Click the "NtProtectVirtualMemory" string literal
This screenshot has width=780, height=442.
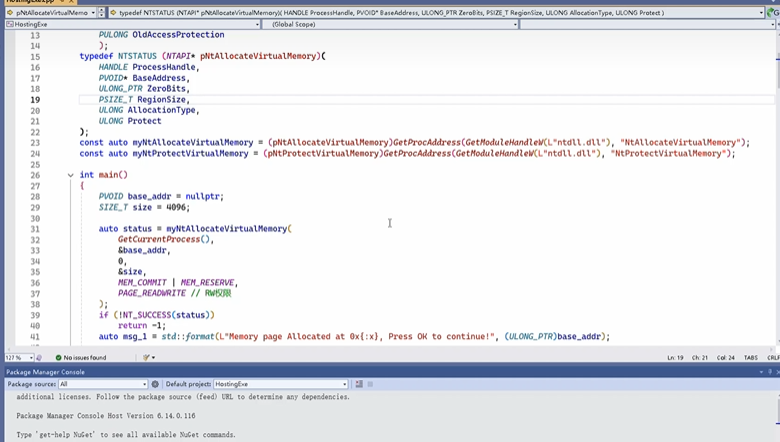[668, 154]
